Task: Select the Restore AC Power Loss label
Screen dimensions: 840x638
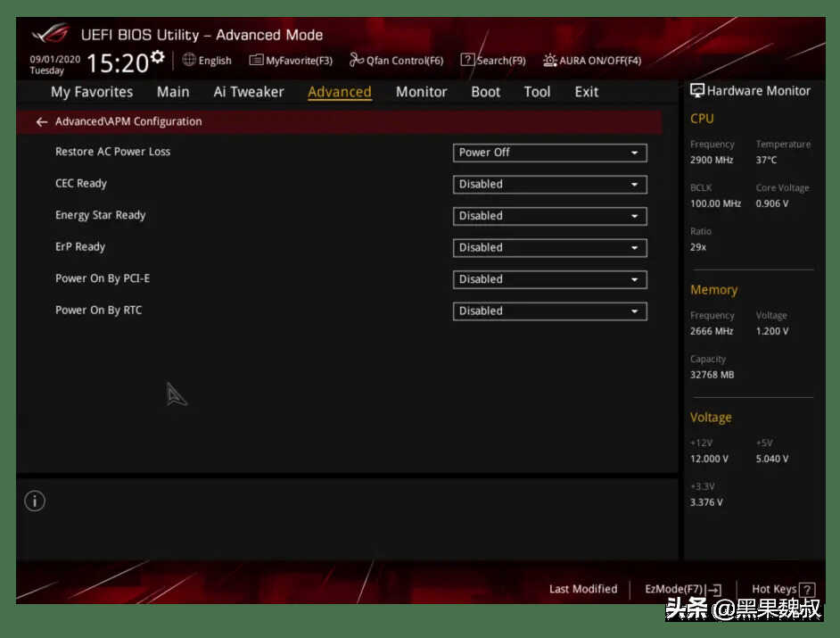Action: pos(112,152)
